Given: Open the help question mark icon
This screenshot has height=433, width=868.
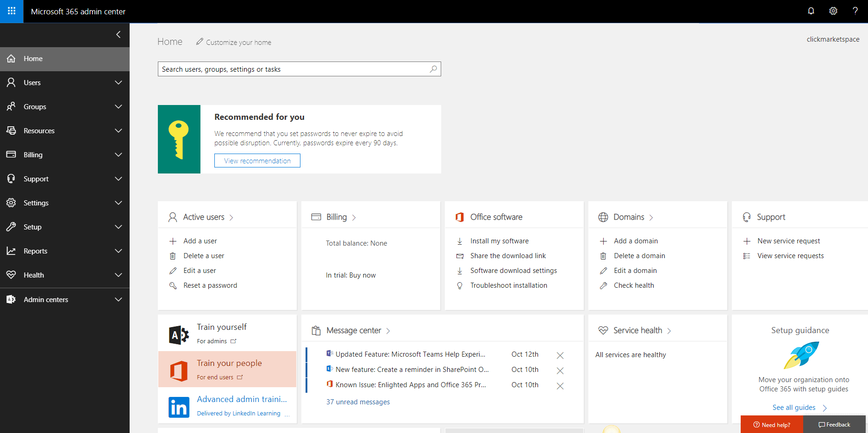Looking at the screenshot, I should (x=855, y=11).
